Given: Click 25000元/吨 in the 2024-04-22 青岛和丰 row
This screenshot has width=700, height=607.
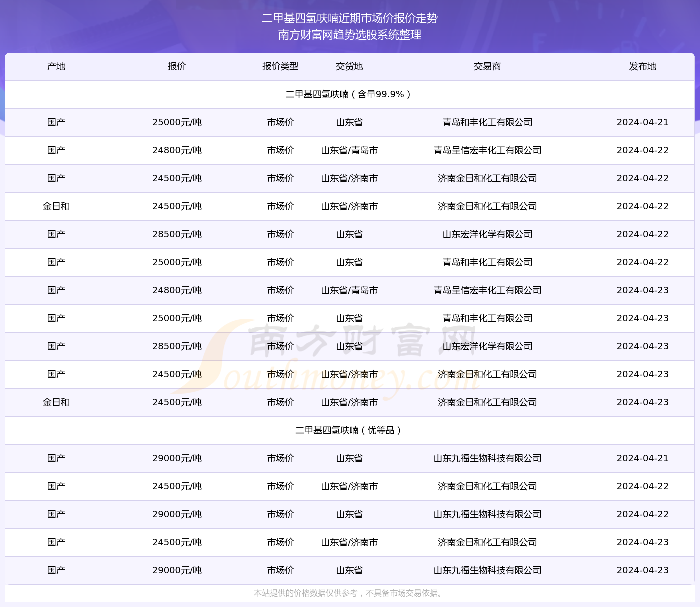Looking at the screenshot, I should point(177,262).
